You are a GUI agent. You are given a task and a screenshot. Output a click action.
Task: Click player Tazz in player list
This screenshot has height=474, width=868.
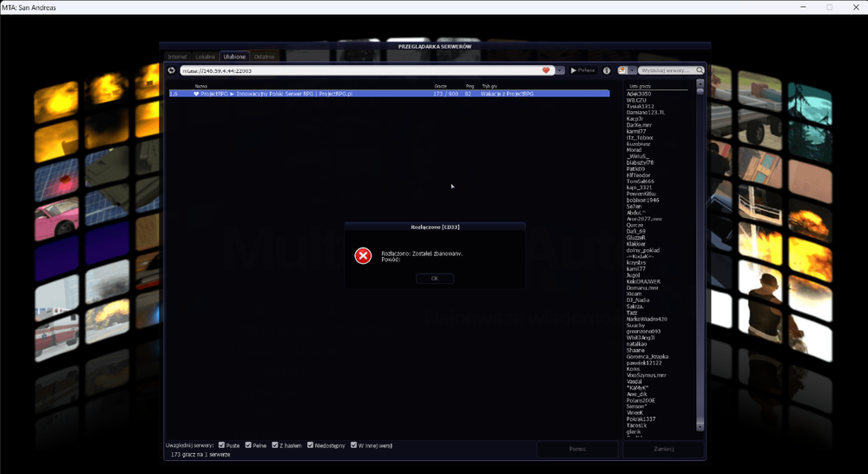pyautogui.click(x=632, y=313)
